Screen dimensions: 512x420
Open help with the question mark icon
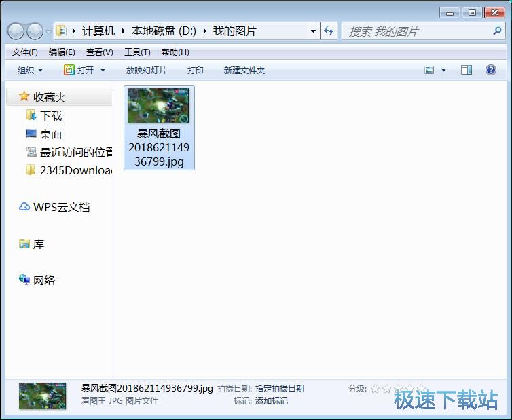(491, 70)
